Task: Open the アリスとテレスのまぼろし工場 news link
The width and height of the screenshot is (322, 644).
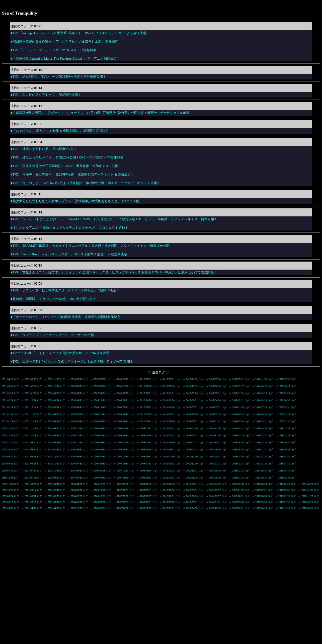Action: pos(66,42)
